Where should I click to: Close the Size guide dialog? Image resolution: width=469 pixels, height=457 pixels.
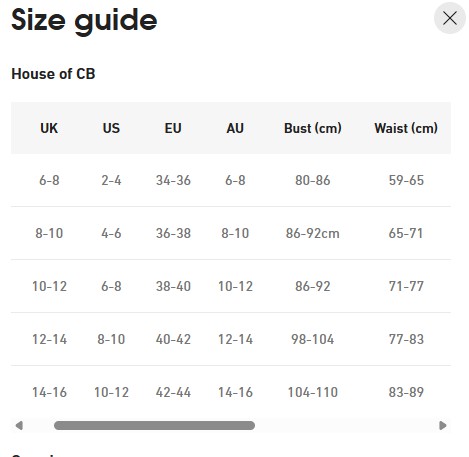pyautogui.click(x=450, y=18)
